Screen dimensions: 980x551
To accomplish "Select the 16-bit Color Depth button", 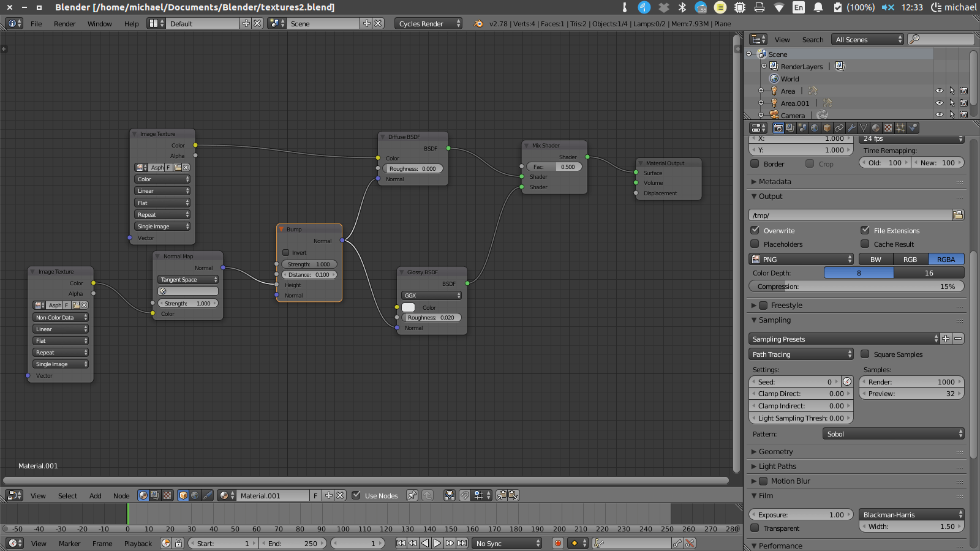I will [x=930, y=272].
